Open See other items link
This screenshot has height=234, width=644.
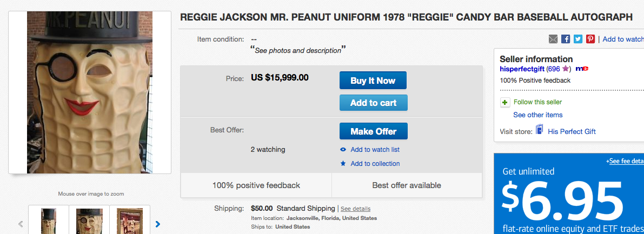pyautogui.click(x=537, y=115)
